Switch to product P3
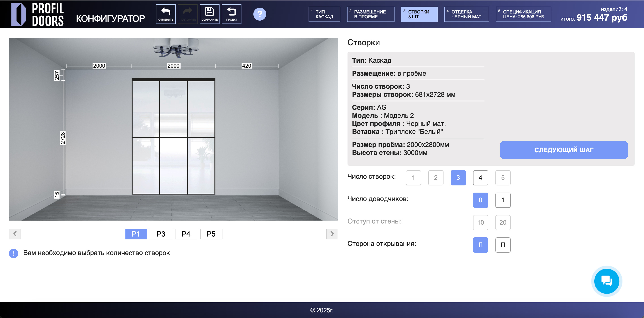Viewport: 644px width, 318px height. [161, 234]
